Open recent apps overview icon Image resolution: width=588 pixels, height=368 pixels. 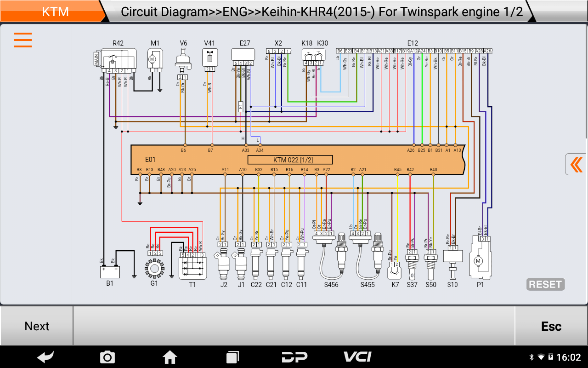tap(232, 357)
